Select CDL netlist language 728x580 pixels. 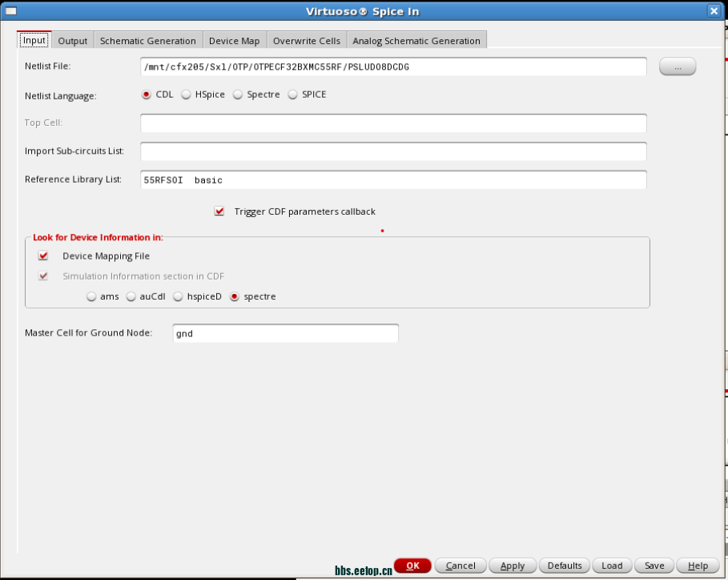coord(147,95)
